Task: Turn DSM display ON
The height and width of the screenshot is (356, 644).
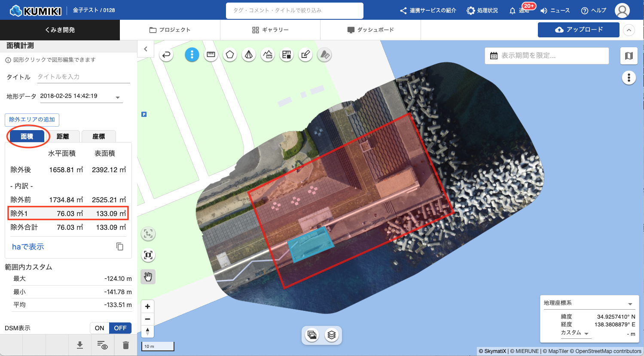Action: (100, 328)
